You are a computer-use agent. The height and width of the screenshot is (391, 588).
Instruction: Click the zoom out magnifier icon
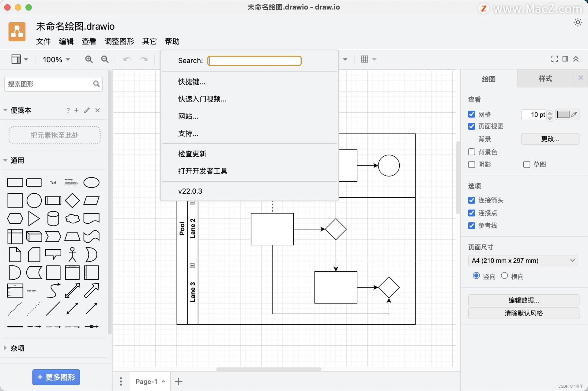105,59
